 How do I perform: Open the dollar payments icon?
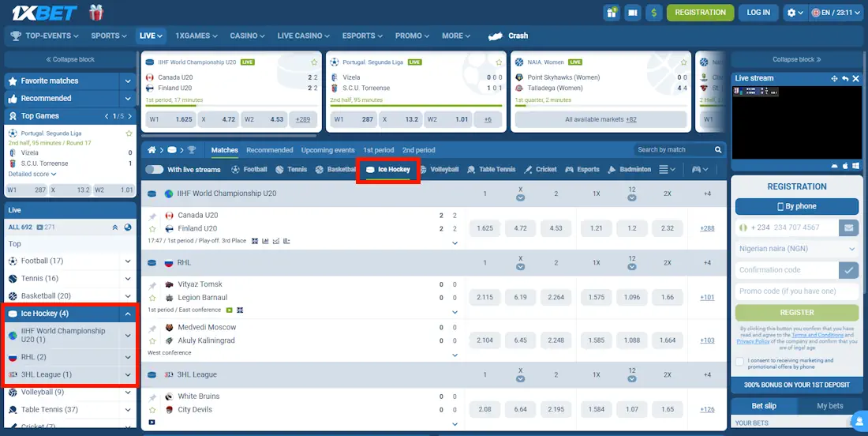point(654,12)
